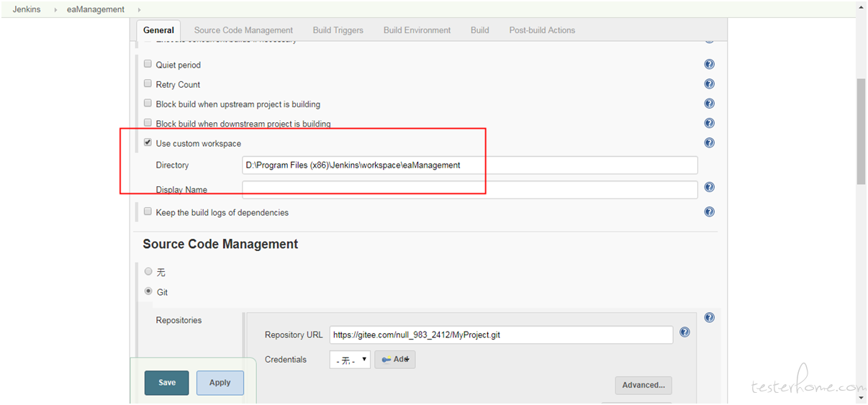Select the Git radio button
Screen dimensions: 868x405
[148, 291]
